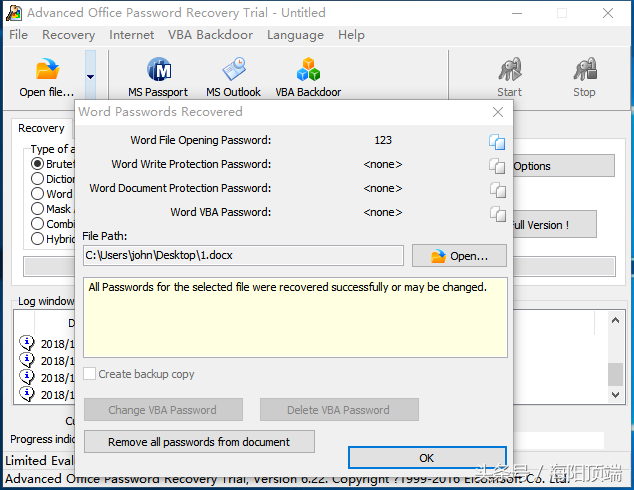
Task: Click the recovered password value 123
Action: [x=383, y=140]
